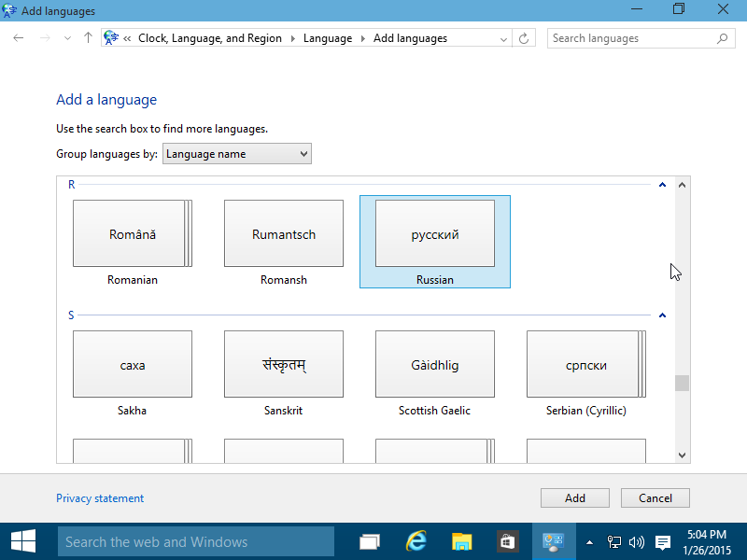Select the Rumantsch language tile

pyautogui.click(x=284, y=233)
